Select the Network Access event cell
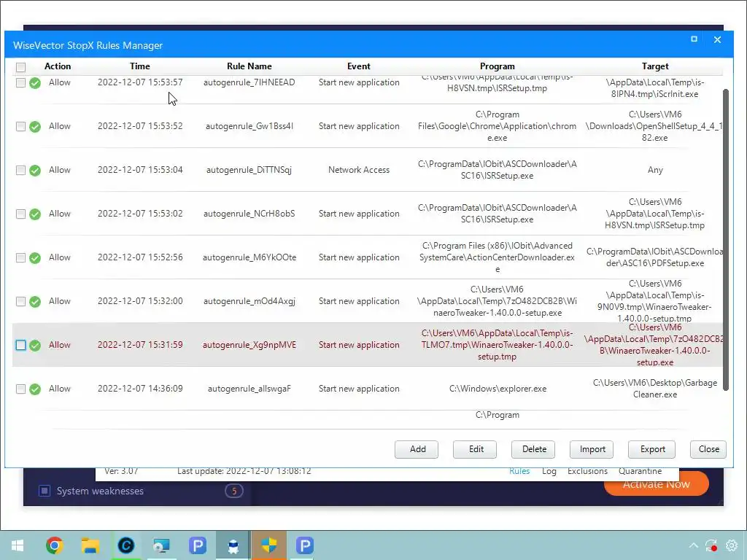Screen dimensions: 747x560 coord(359,170)
